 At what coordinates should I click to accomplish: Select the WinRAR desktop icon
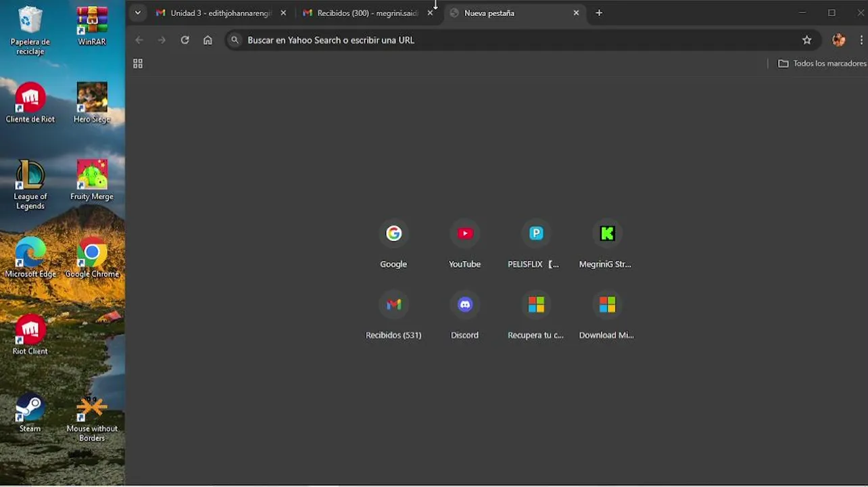pos(92,26)
